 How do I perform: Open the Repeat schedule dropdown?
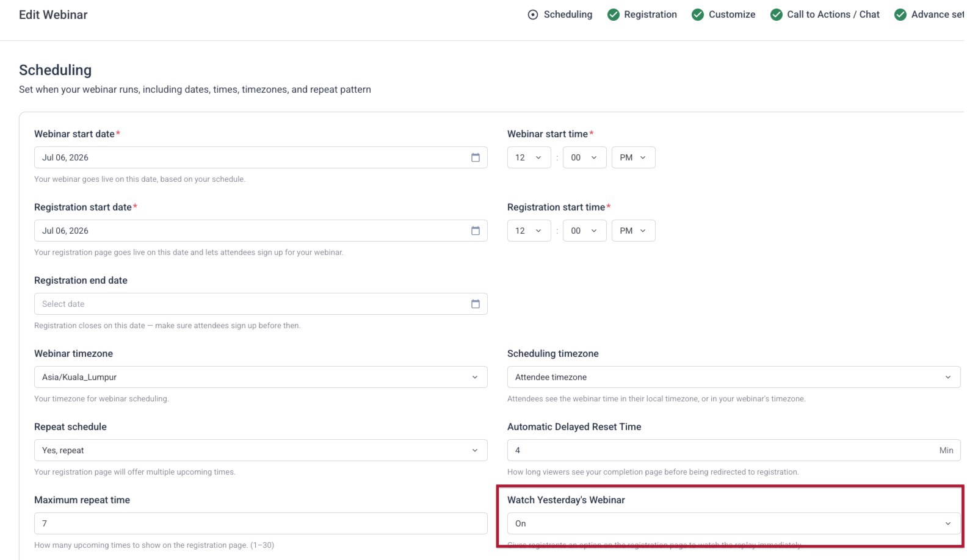[x=261, y=450]
